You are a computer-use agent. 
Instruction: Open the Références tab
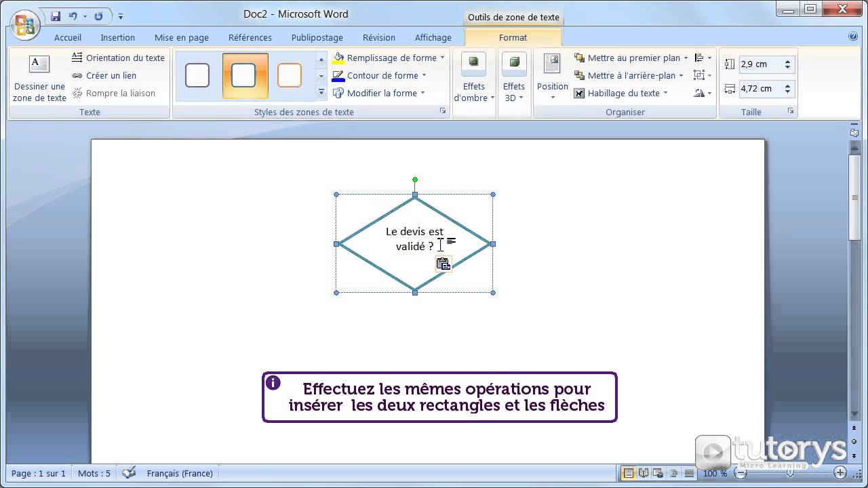click(250, 37)
